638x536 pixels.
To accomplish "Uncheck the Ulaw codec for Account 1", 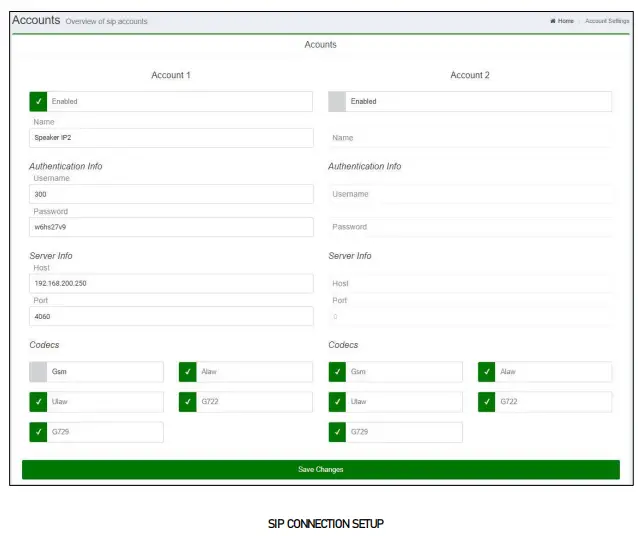I will [x=38, y=402].
